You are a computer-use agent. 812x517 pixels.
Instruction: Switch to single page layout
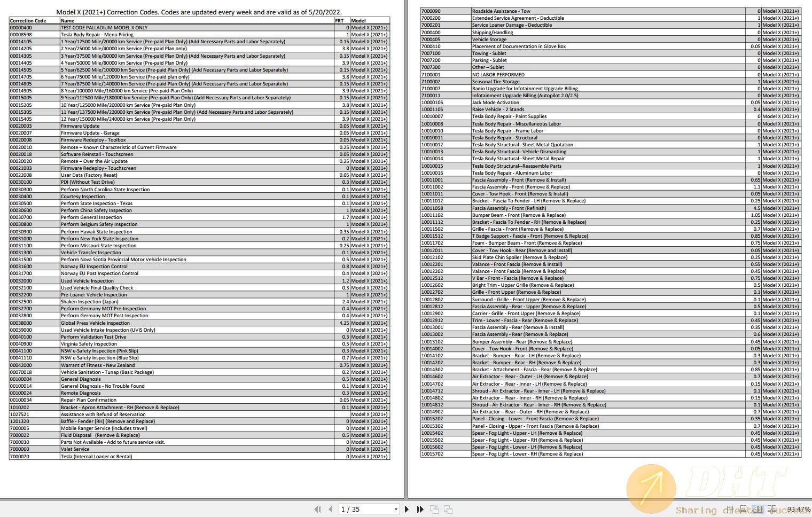point(730,510)
